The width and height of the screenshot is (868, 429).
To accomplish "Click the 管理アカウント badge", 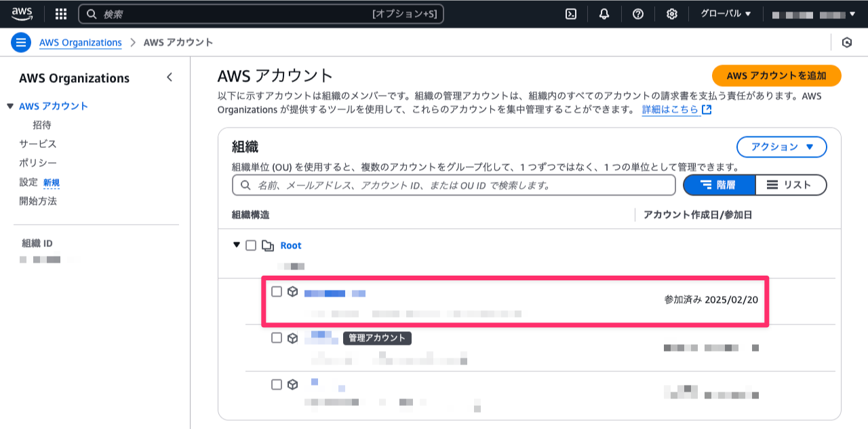I will pyautogui.click(x=378, y=338).
